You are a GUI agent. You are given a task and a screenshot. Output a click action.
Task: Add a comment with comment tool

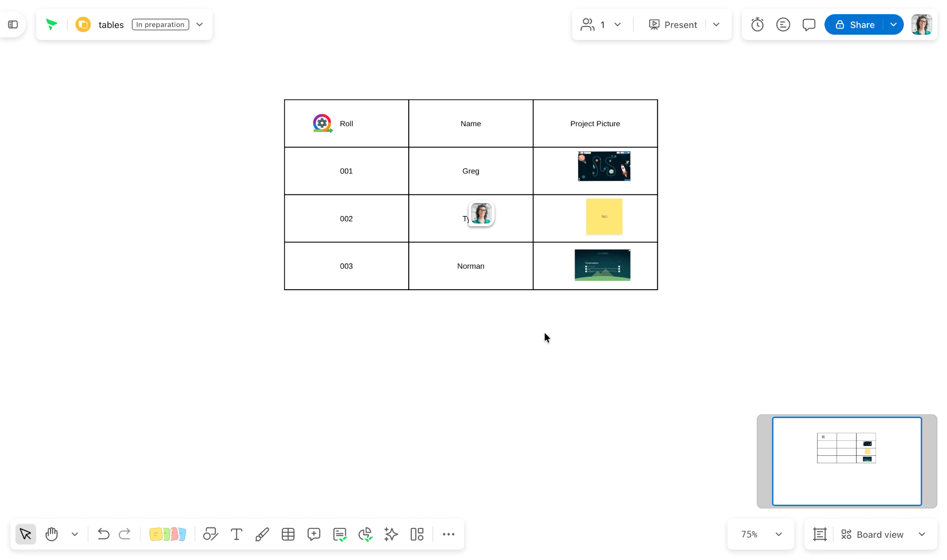click(314, 534)
